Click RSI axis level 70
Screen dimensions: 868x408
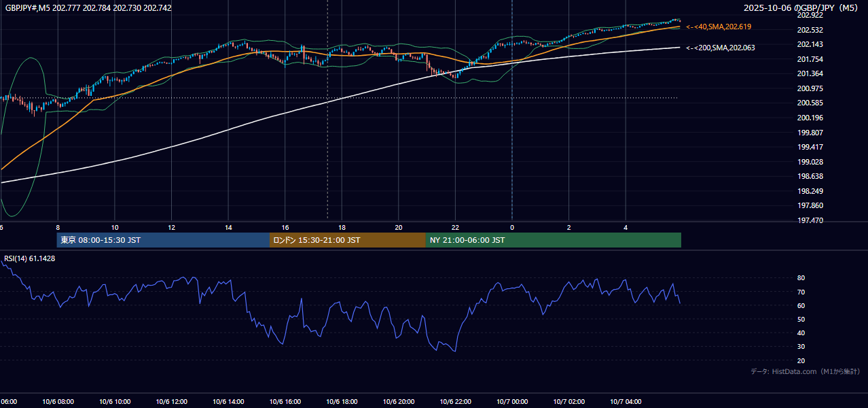[801, 292]
